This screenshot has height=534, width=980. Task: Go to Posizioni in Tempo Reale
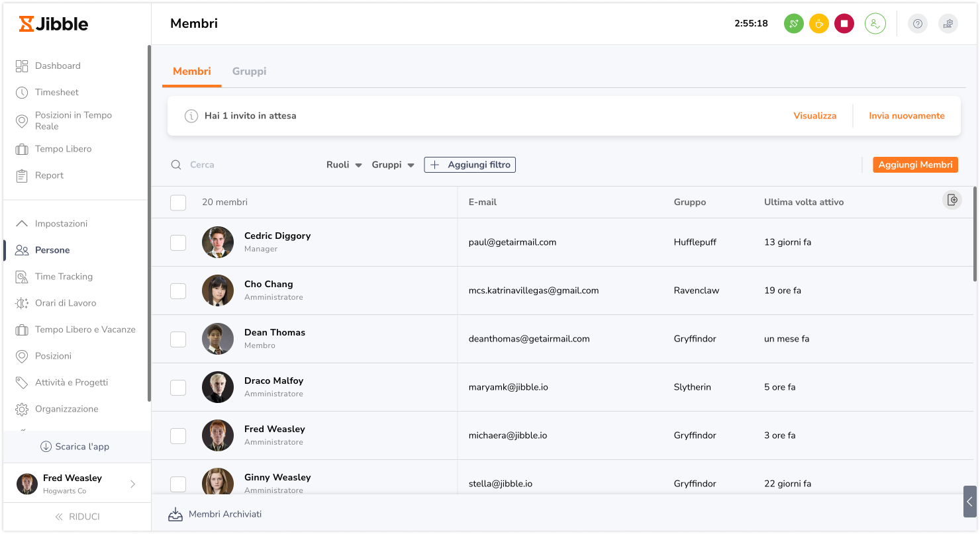pyautogui.click(x=73, y=120)
